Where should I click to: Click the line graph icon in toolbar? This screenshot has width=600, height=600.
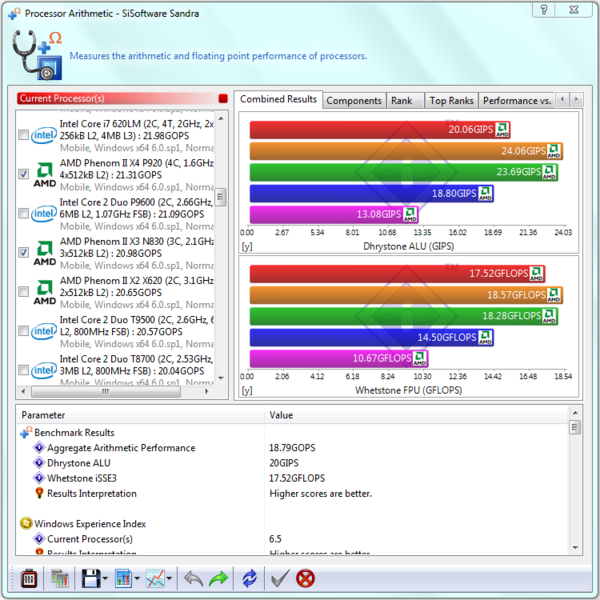[155, 578]
